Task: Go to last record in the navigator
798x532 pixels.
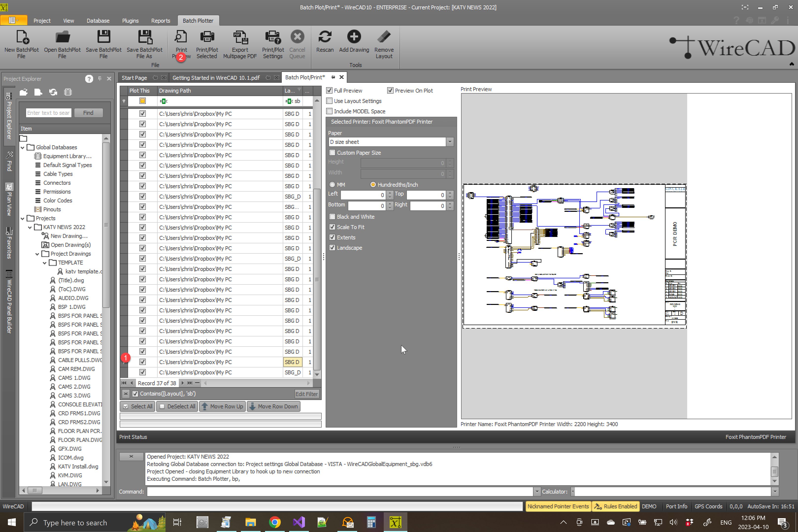Action: pos(190,383)
